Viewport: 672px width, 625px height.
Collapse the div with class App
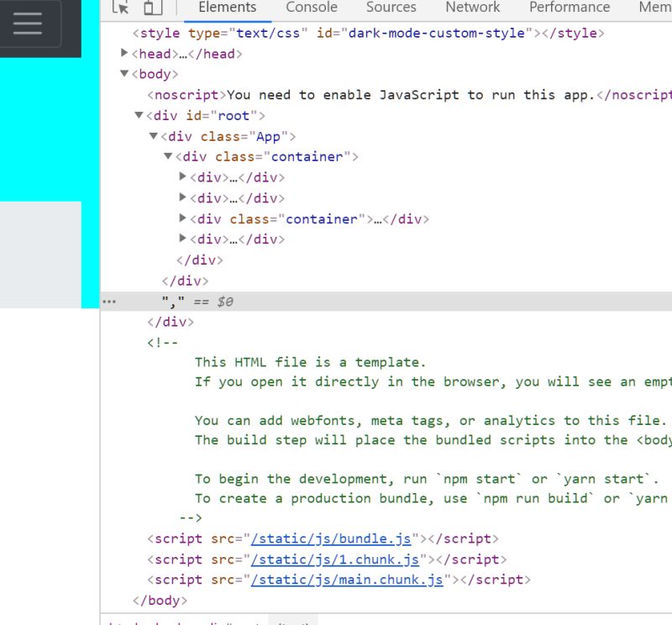(152, 136)
